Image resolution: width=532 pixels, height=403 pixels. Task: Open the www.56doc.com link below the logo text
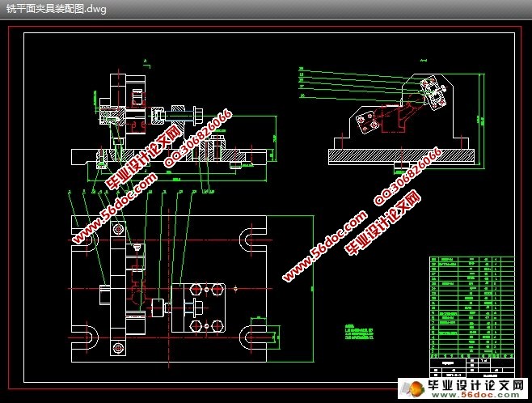(472, 395)
